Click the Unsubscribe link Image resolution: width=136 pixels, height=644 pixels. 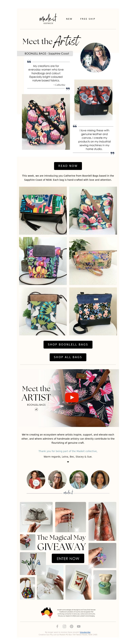(85, 632)
